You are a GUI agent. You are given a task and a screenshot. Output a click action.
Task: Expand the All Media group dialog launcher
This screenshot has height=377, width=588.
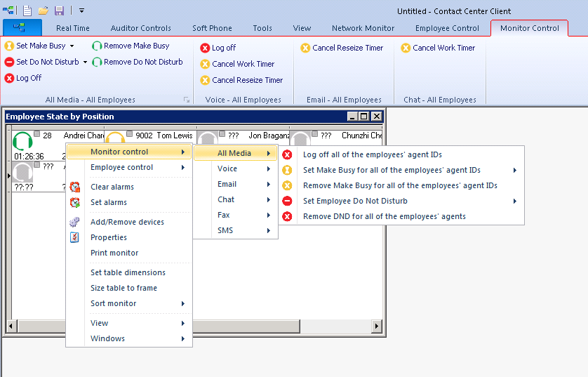tap(187, 100)
